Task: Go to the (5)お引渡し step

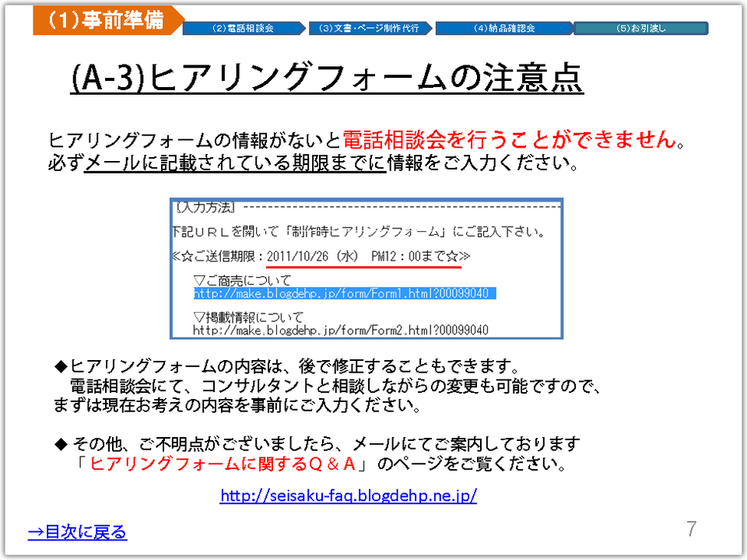Action: (x=640, y=28)
